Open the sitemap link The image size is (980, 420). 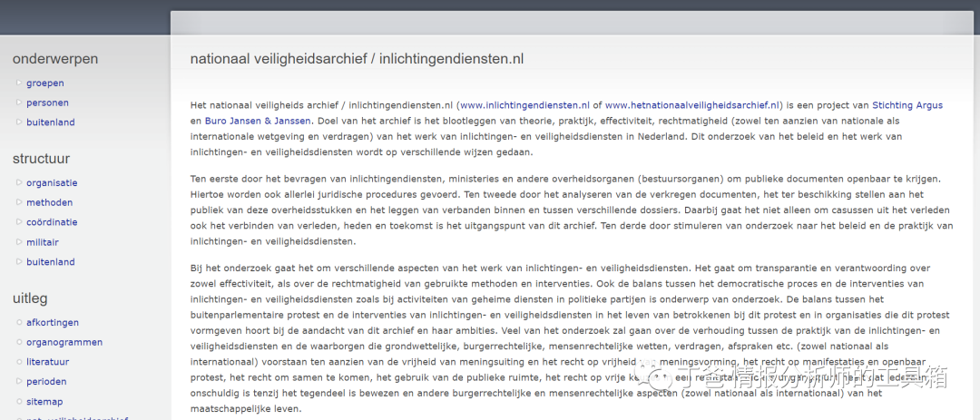pyautogui.click(x=44, y=401)
